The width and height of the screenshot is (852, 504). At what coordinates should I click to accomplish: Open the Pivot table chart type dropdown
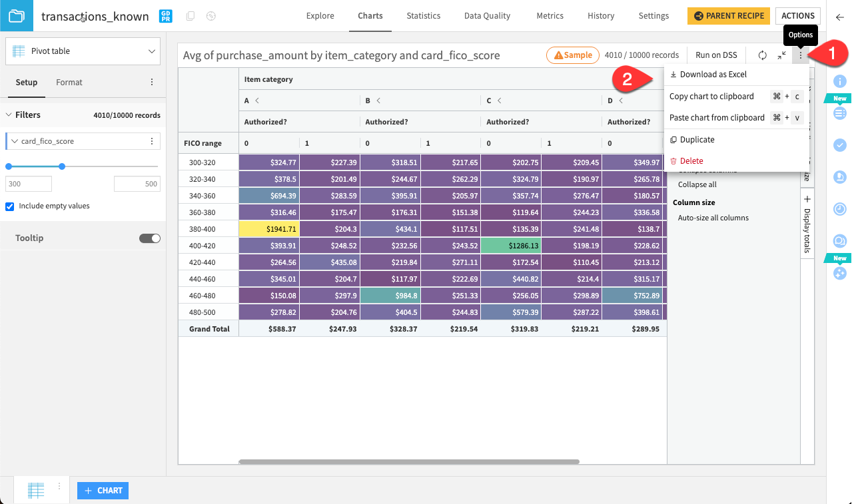coord(83,51)
